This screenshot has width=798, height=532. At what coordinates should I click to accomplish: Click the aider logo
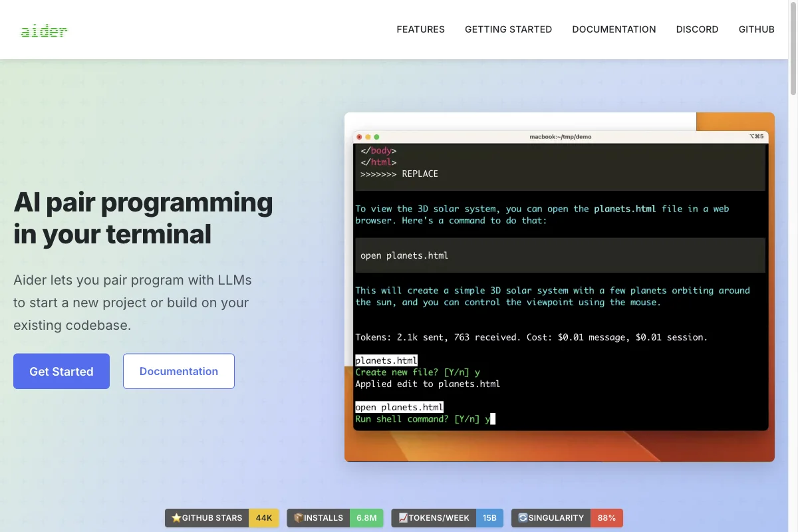point(44,30)
